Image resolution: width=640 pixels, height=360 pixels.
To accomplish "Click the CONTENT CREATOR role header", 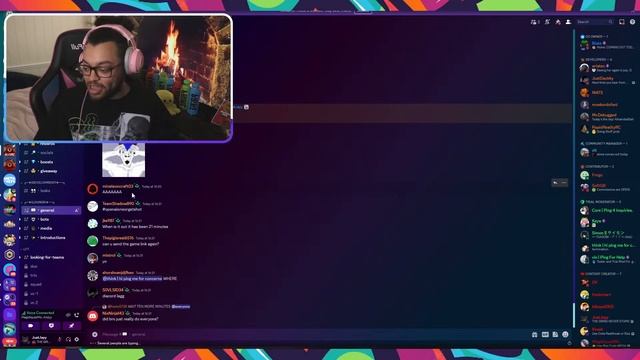I will (x=600, y=273).
